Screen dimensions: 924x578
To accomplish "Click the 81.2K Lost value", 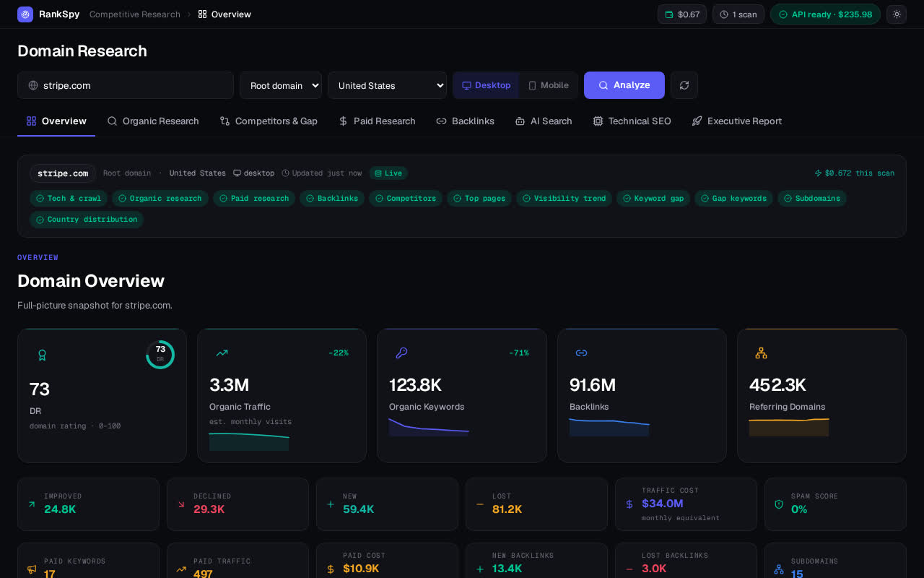I will (507, 509).
